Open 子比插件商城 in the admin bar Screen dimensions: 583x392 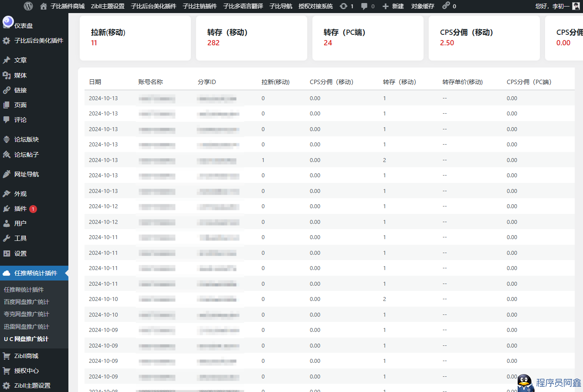pos(68,6)
